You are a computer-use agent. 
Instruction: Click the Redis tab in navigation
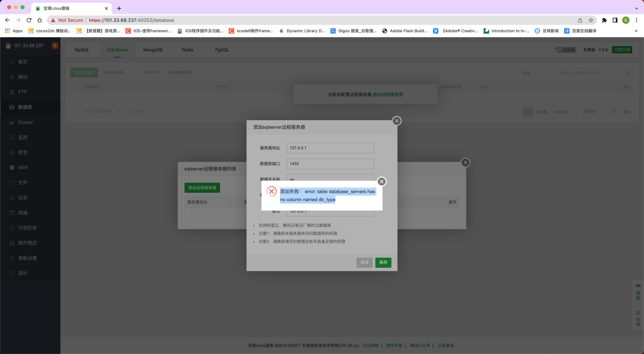[187, 50]
